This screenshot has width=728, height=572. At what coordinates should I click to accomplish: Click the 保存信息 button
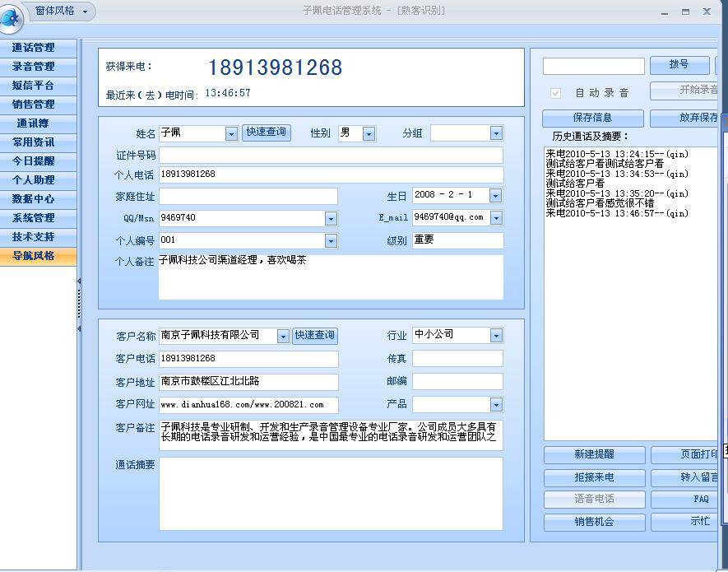pos(592,118)
